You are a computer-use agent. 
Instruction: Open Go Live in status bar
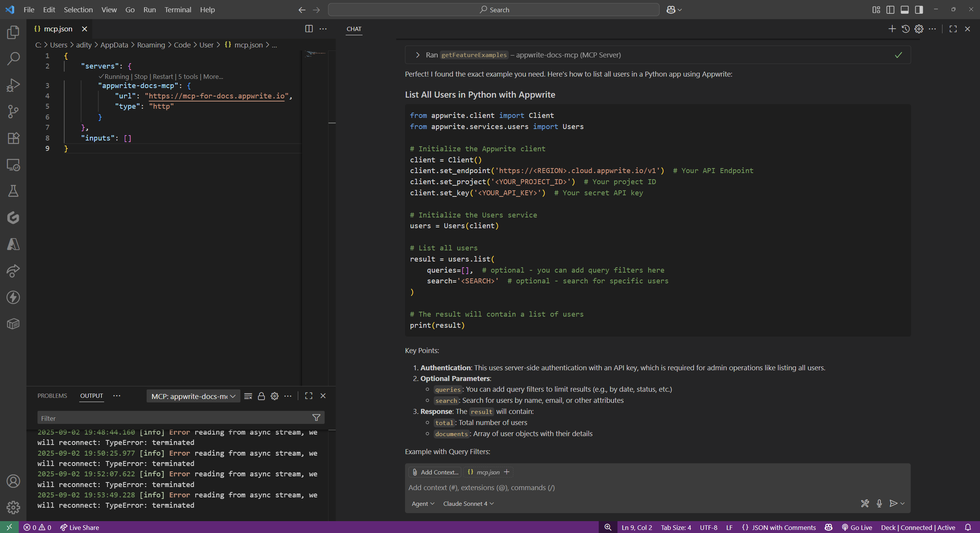click(857, 527)
